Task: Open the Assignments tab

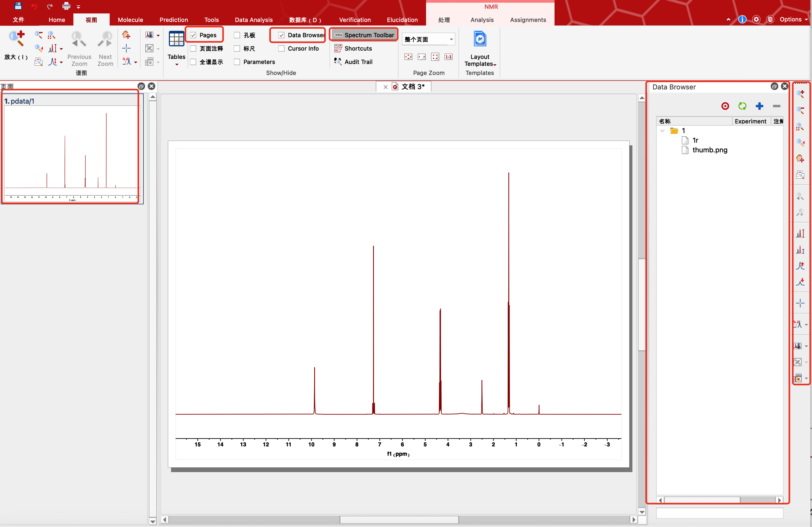Action: tap(528, 20)
